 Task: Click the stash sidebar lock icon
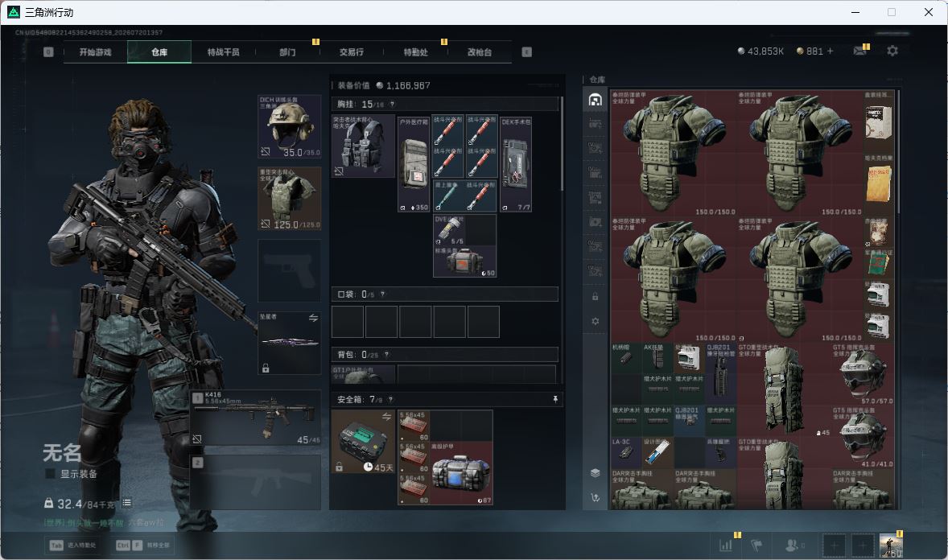click(x=595, y=297)
